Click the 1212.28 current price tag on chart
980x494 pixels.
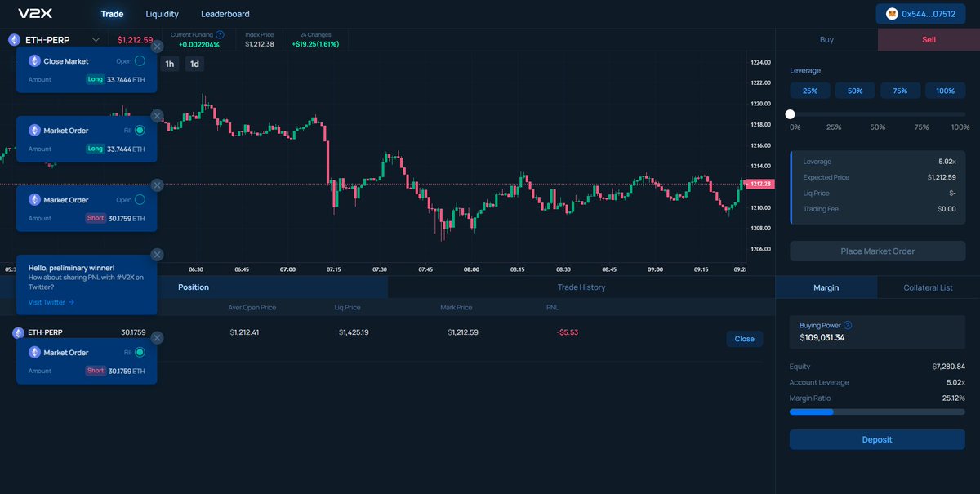click(760, 185)
